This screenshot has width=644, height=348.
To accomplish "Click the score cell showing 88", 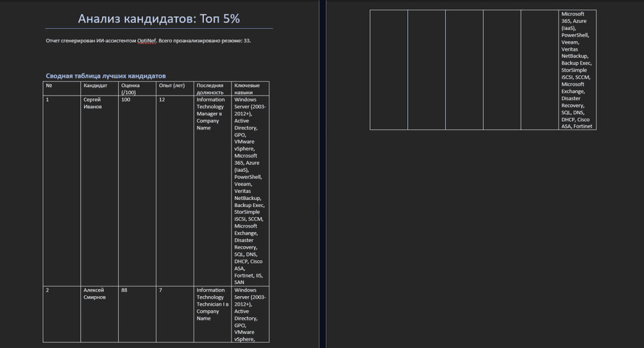I will coord(125,290).
